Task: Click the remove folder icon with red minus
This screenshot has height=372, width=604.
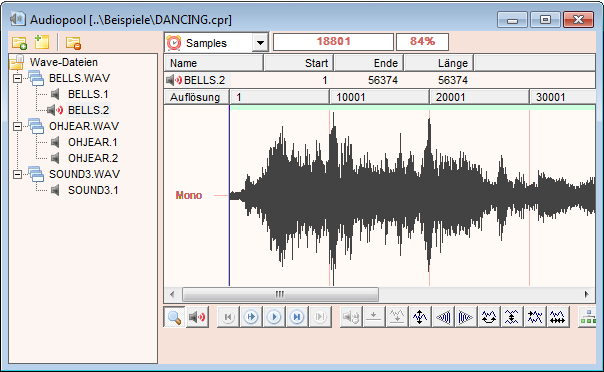Action: coord(73,43)
